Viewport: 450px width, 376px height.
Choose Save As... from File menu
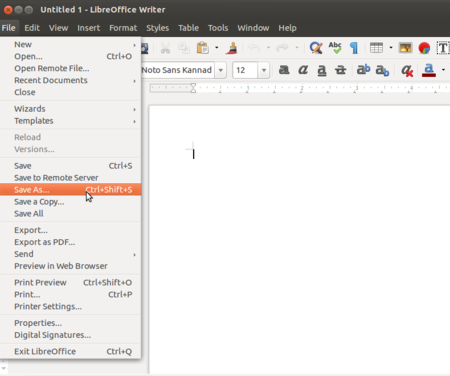(70, 190)
